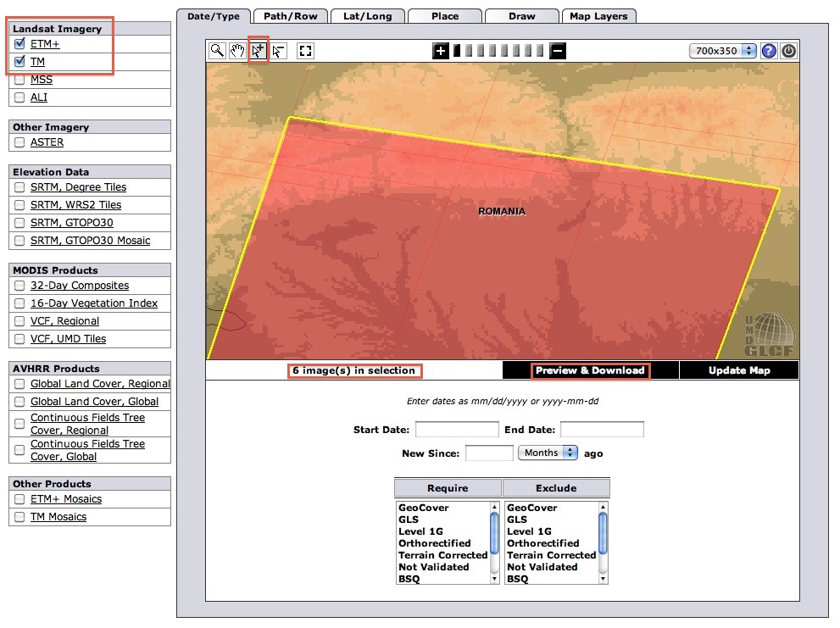Select GeoCover in the Require list
The image size is (840, 628).
point(423,508)
